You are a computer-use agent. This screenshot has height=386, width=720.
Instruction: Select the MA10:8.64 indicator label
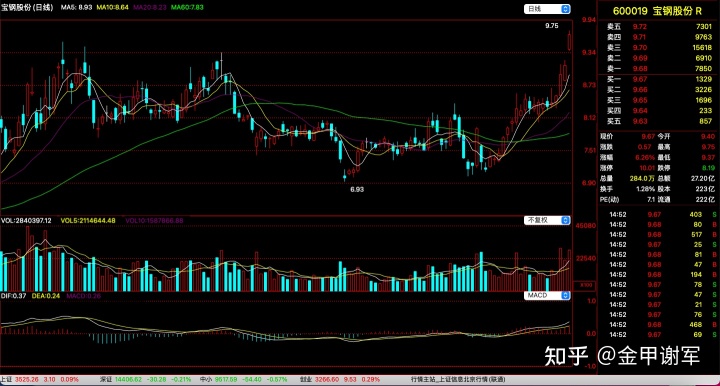[112, 7]
